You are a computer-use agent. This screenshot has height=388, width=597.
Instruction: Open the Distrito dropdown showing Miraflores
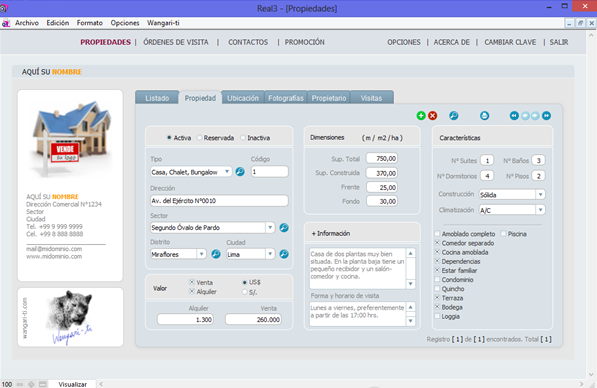201,254
